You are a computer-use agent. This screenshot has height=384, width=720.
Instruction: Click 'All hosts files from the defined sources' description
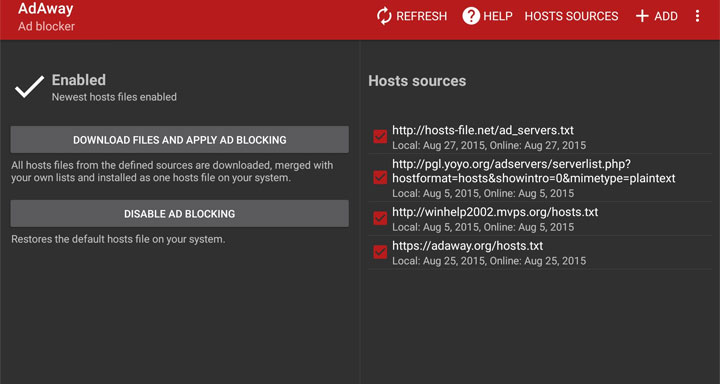[172, 171]
